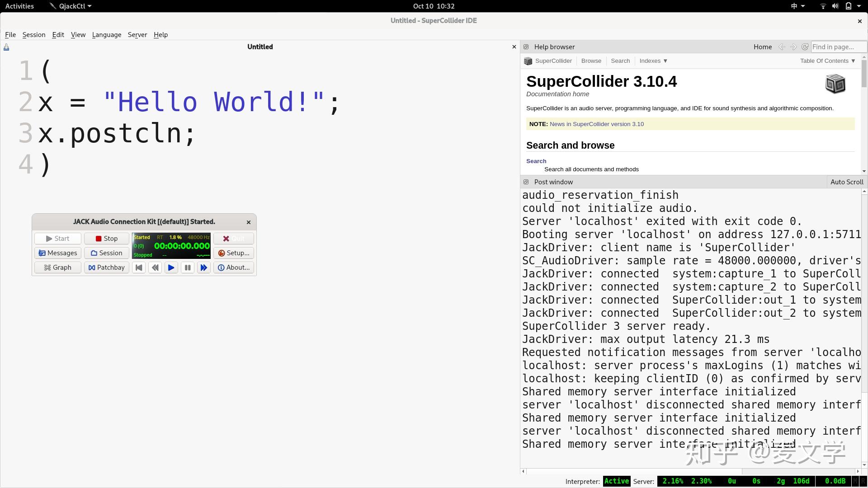The height and width of the screenshot is (488, 868).
Task: Open the Messages window in QjackCtl
Action: click(x=58, y=253)
